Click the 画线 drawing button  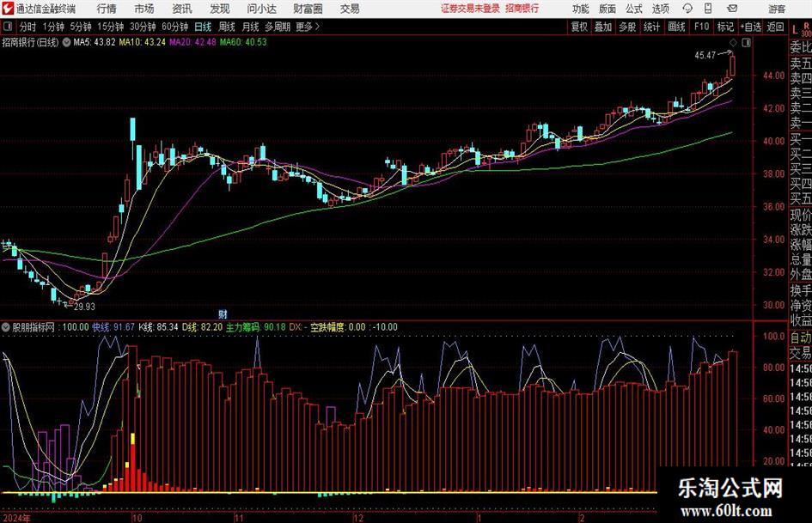pos(676,27)
